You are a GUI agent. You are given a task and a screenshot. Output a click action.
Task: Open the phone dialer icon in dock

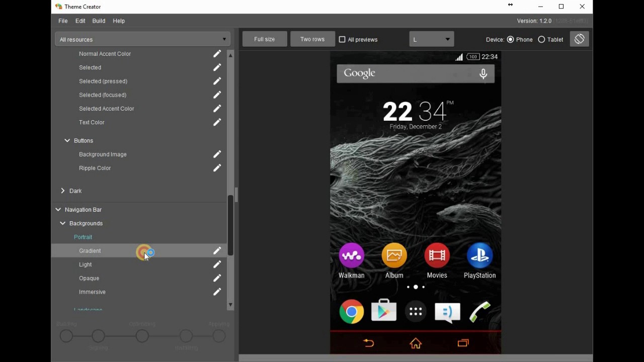point(479,312)
